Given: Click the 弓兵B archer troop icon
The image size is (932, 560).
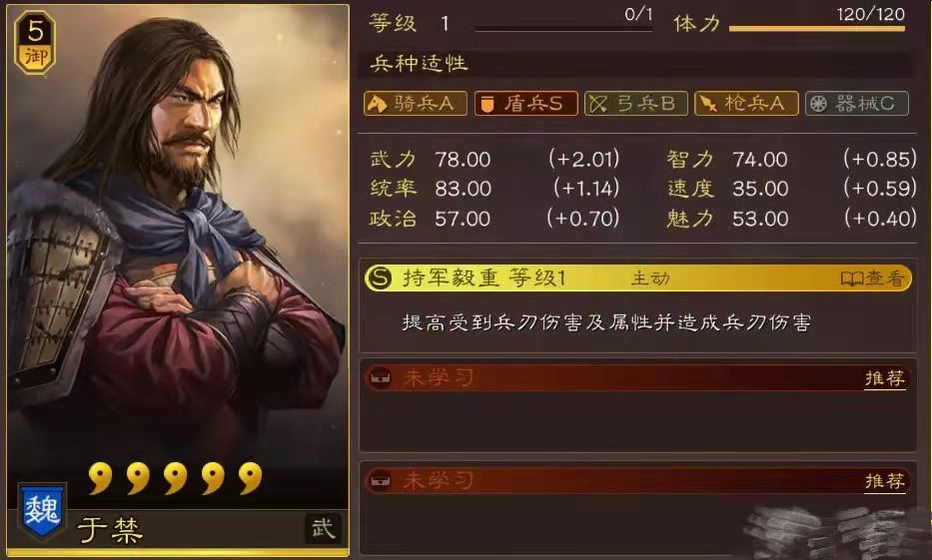Looking at the screenshot, I should [598, 104].
